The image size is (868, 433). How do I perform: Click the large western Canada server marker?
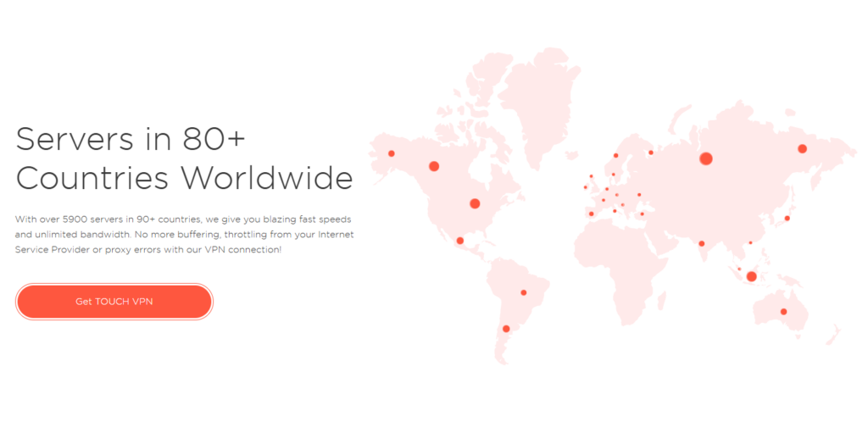point(434,166)
